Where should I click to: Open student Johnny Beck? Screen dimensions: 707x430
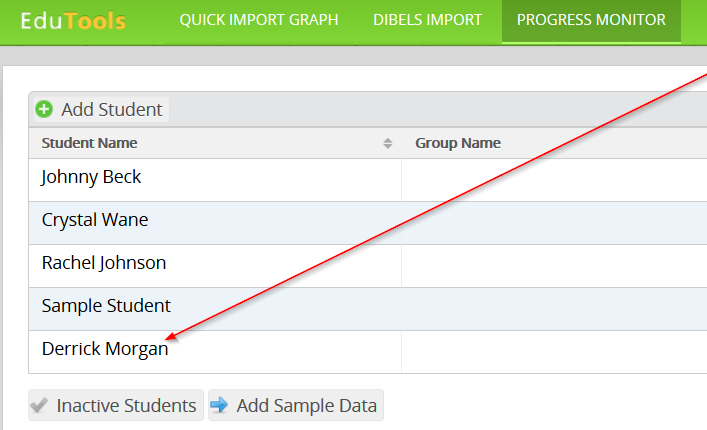pyautogui.click(x=91, y=178)
